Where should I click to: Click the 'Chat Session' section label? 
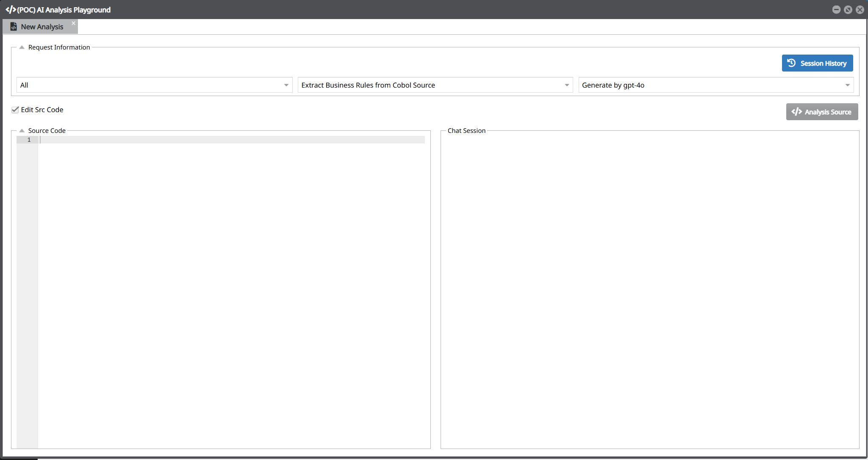[x=466, y=131]
